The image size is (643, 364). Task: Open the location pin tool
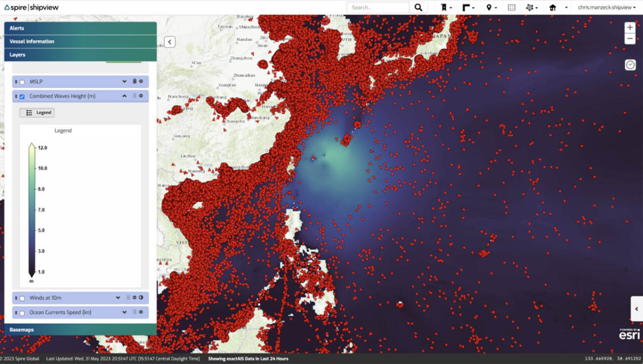488,7
